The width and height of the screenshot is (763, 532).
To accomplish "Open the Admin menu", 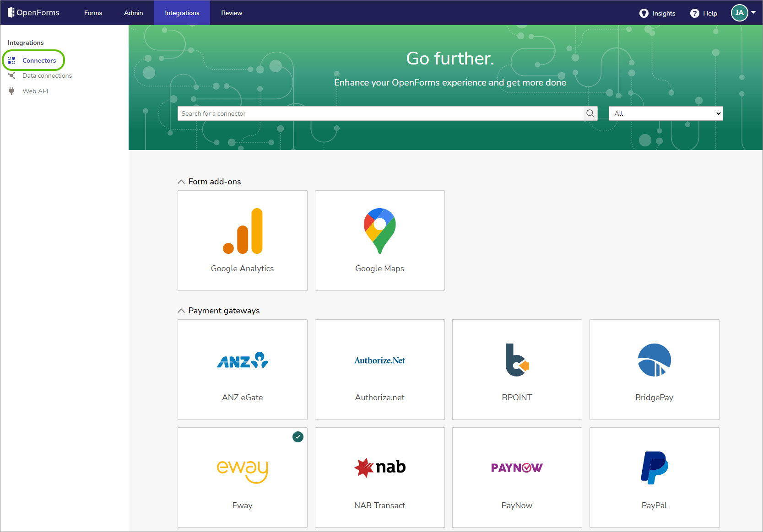I will click(x=134, y=13).
